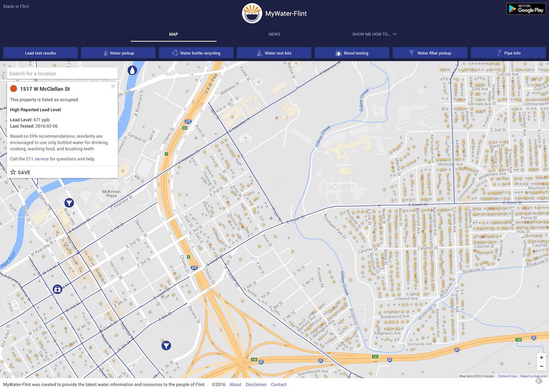Show Water pickup locations
Viewport: 549px width, 392px height.
coord(118,53)
